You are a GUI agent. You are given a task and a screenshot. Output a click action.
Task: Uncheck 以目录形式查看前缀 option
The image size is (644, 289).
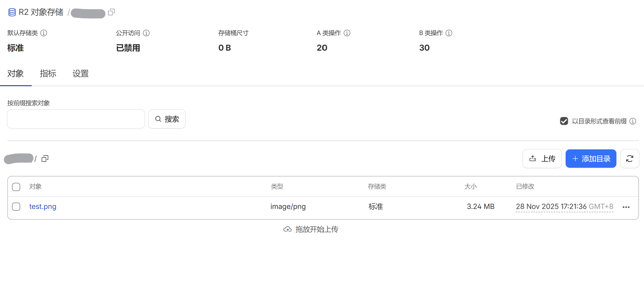tap(564, 121)
